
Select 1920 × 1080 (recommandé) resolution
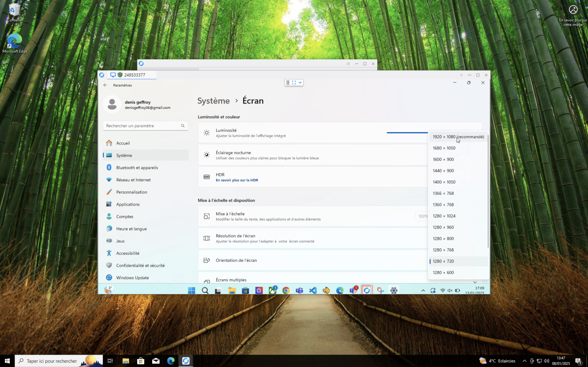458,137
